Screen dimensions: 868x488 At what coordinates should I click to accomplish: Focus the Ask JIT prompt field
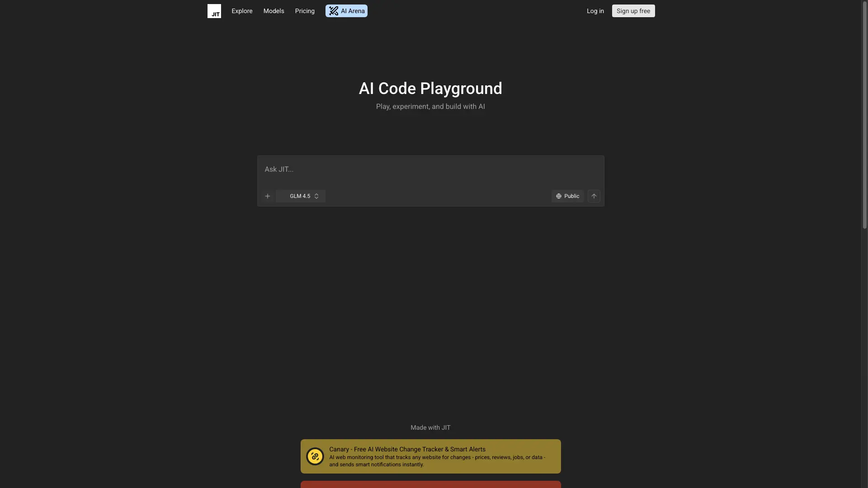pyautogui.click(x=430, y=169)
